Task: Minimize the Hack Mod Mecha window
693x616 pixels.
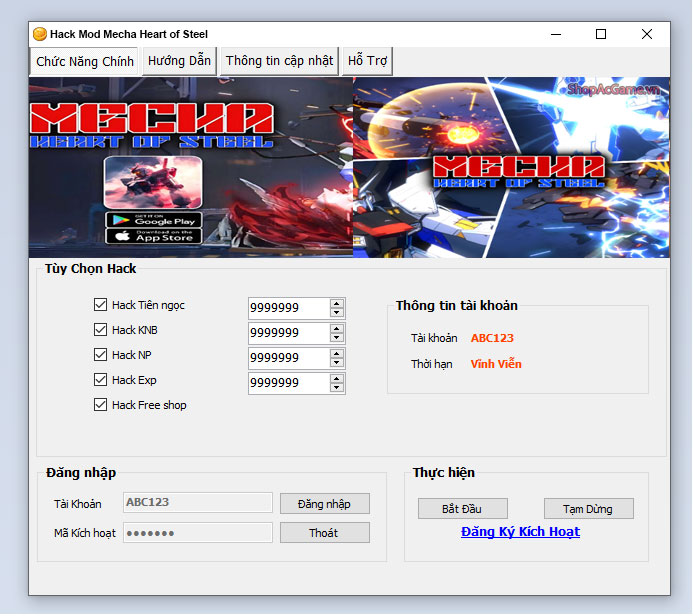Action: (x=556, y=34)
